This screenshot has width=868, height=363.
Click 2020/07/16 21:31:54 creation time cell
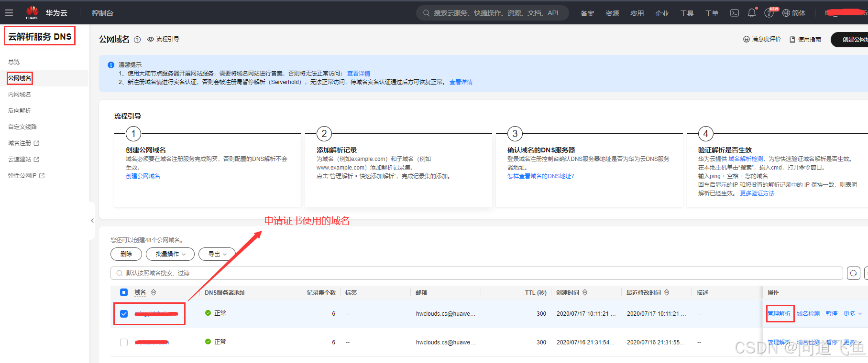pyautogui.click(x=585, y=342)
